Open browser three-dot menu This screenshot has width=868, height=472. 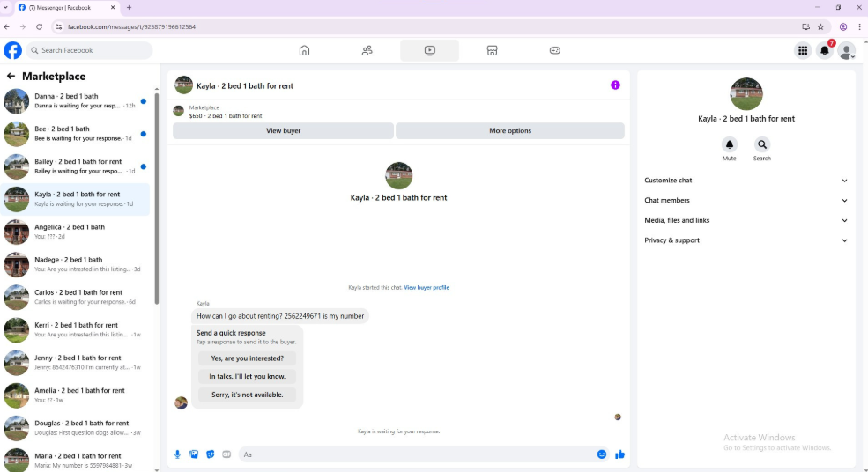860,26
